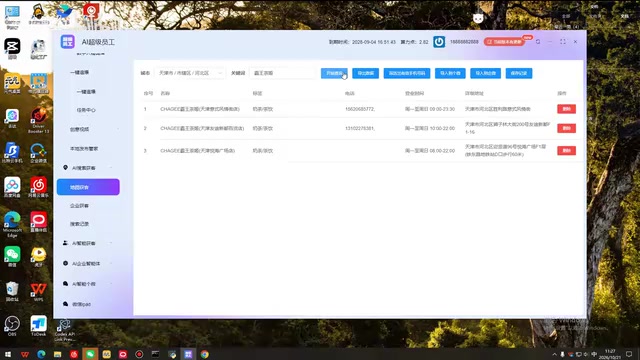The image size is (640, 360).
Task: Open CapCut desktop icon
Action: [12, 49]
